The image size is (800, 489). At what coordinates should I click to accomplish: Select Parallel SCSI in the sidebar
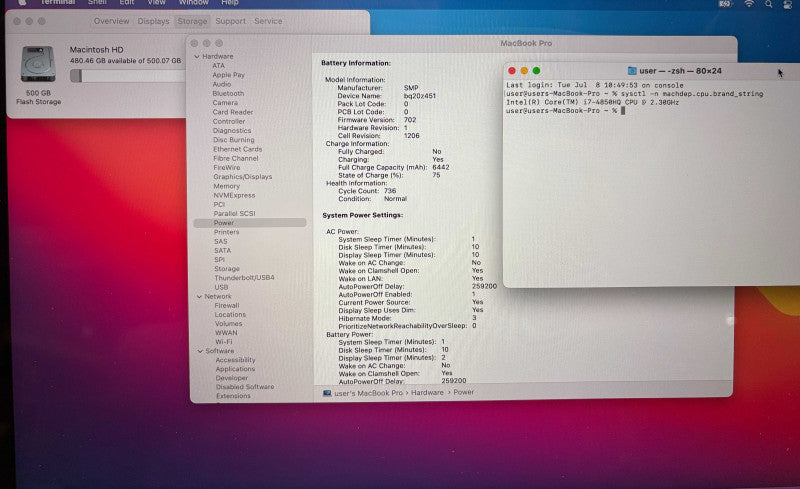tap(234, 213)
